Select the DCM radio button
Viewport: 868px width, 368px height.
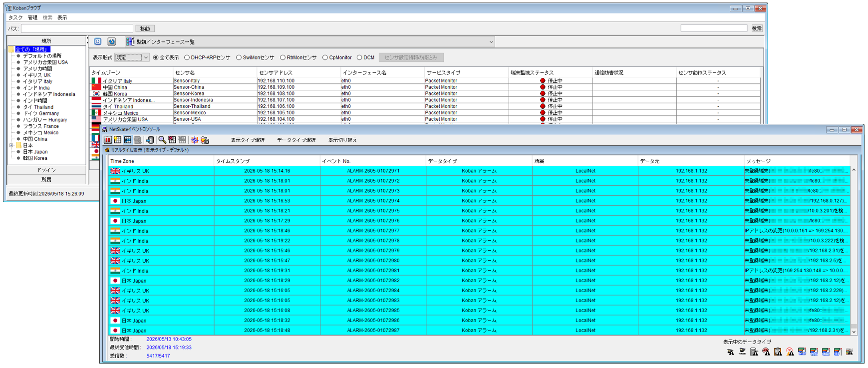(359, 57)
